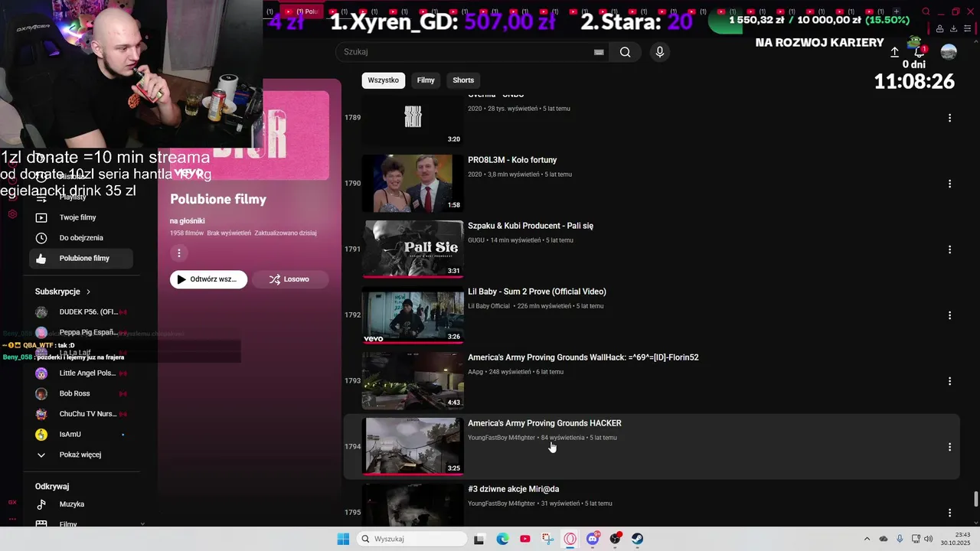Image resolution: width=980 pixels, height=551 pixels.
Task: Open the browser profile icon
Action: [x=939, y=28]
